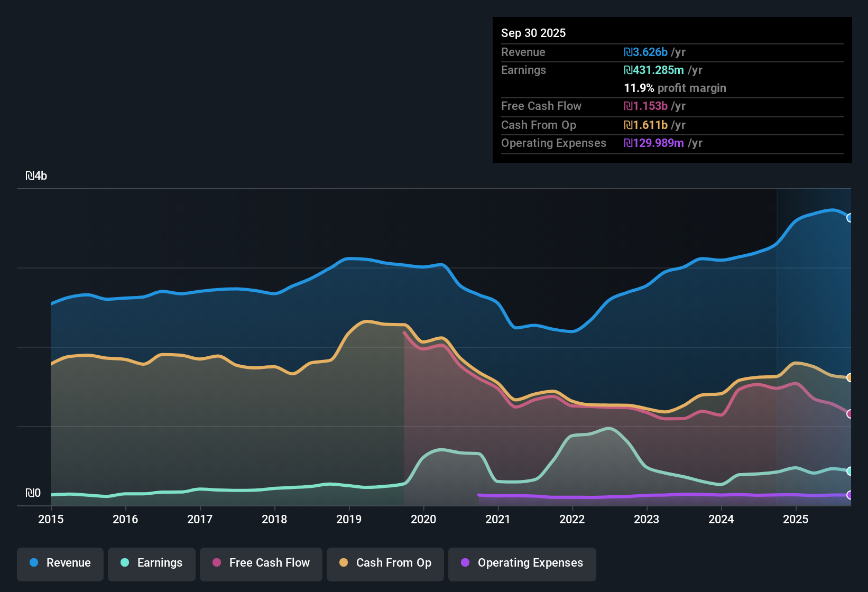Select the Cash From Op endpoint marker
The width and height of the screenshot is (868, 592).
(x=850, y=377)
